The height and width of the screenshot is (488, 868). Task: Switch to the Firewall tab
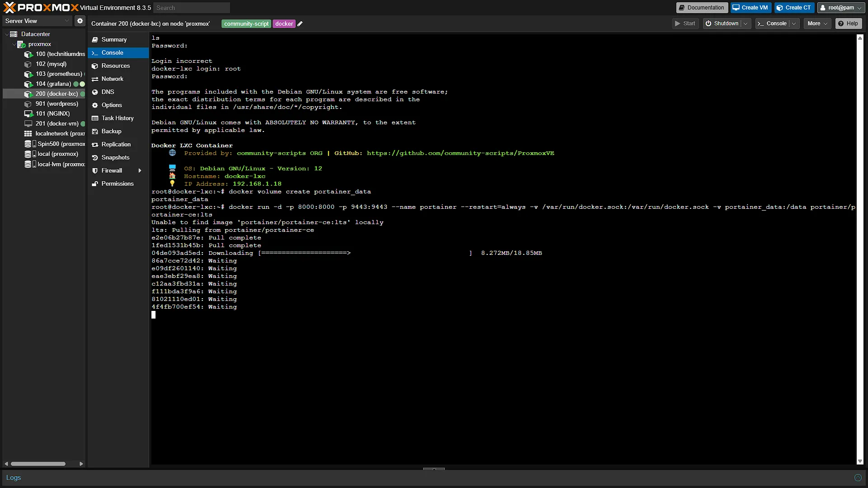[x=118, y=171]
